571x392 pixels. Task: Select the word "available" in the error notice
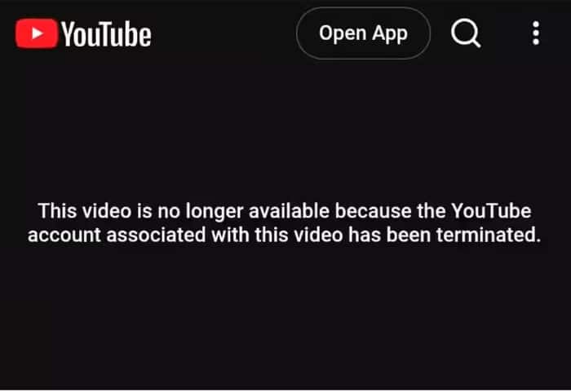(x=289, y=211)
